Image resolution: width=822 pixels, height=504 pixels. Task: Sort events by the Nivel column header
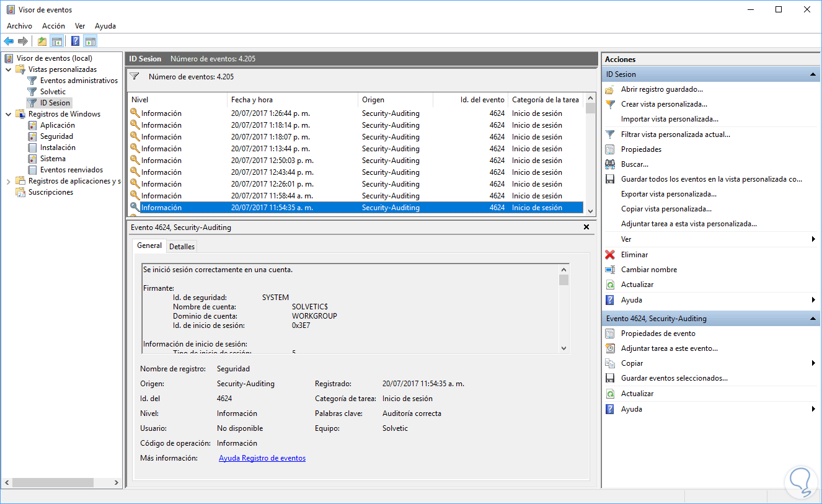(x=177, y=100)
